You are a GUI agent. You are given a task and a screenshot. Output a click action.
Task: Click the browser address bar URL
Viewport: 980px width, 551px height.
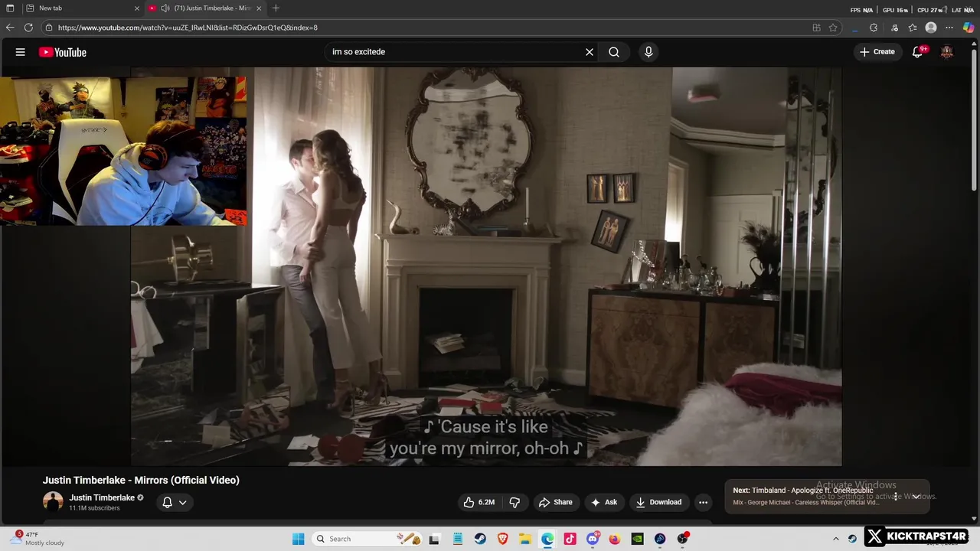188,28
